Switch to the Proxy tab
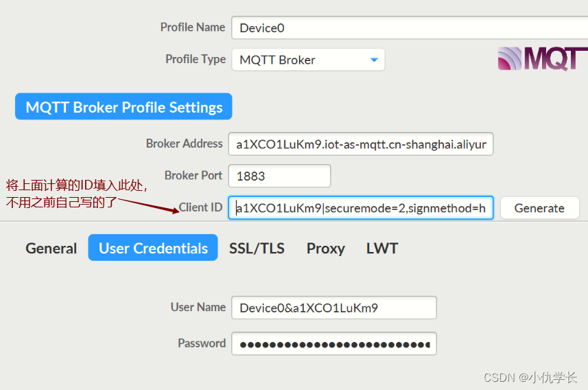This screenshot has width=588, height=390. coord(325,248)
